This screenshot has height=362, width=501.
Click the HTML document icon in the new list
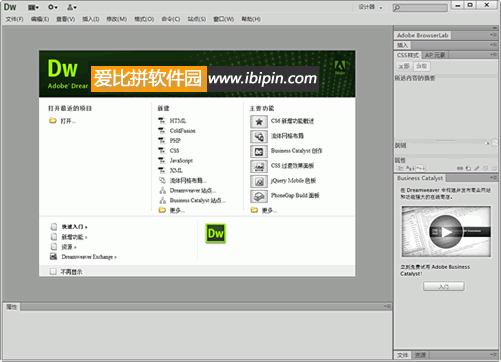[x=162, y=121]
